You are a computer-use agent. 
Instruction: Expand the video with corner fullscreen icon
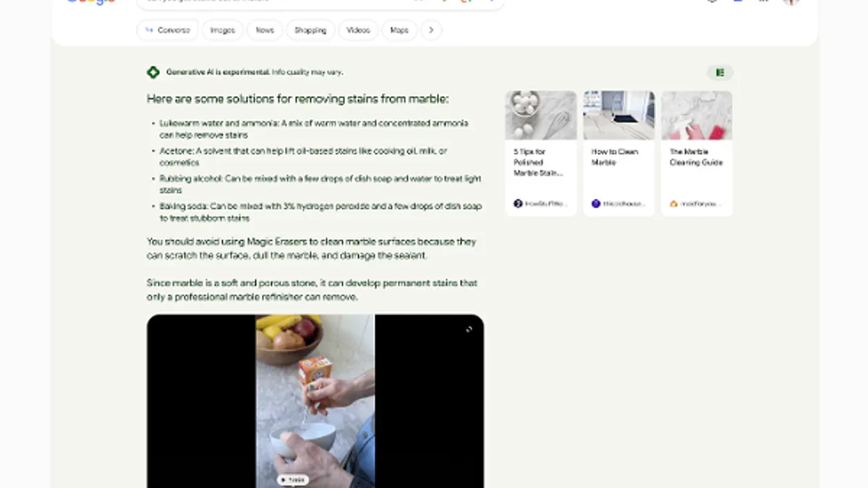click(469, 330)
